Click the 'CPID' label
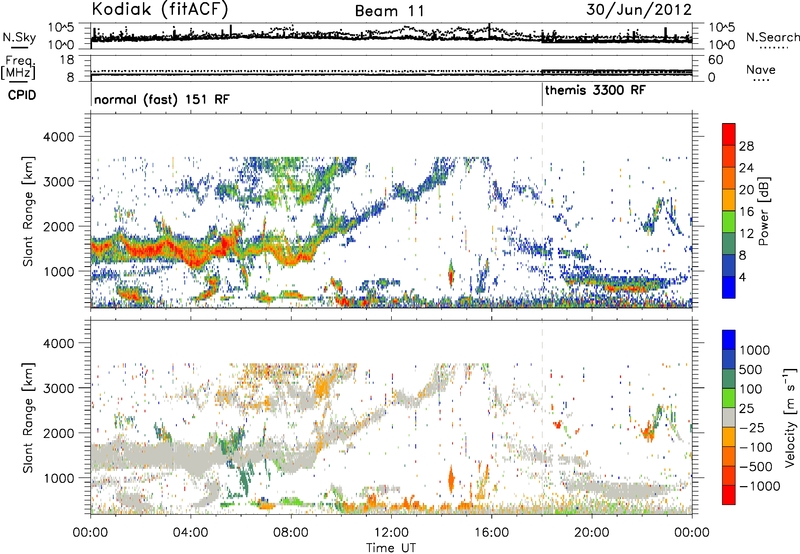The image size is (800, 554). (22, 95)
